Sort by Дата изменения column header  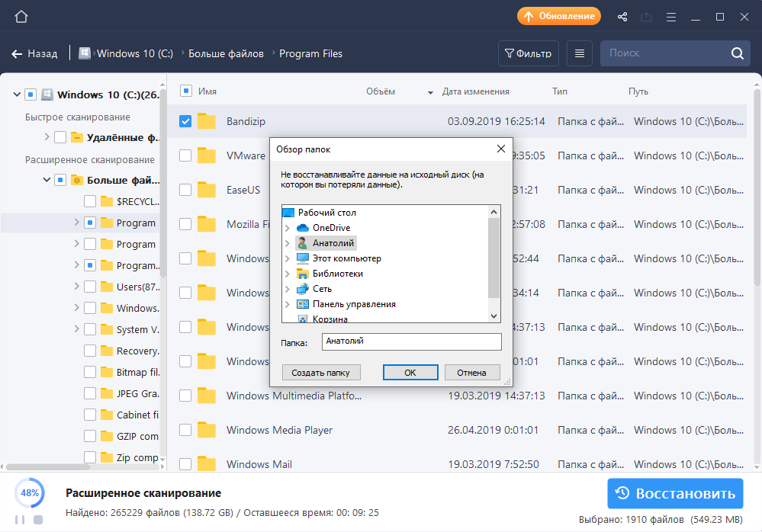pyautogui.click(x=476, y=91)
